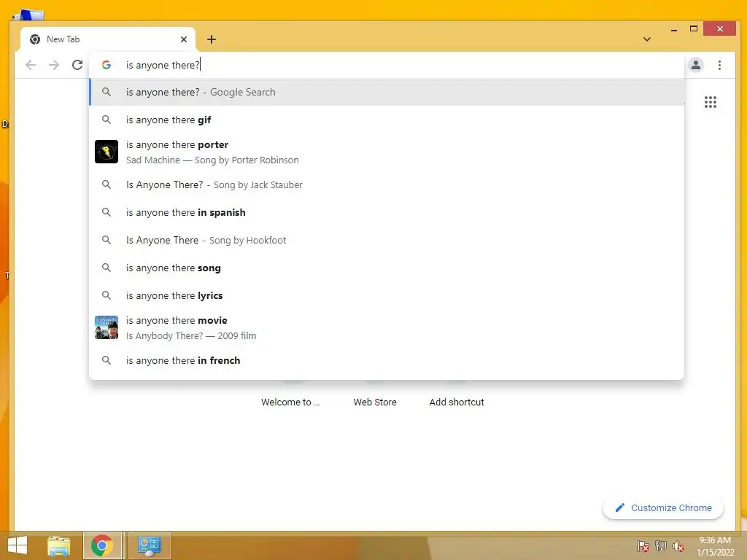Viewport: 747px width, 560px height.
Task: Choose "is anyone there song" suggestion
Action: tap(387, 268)
